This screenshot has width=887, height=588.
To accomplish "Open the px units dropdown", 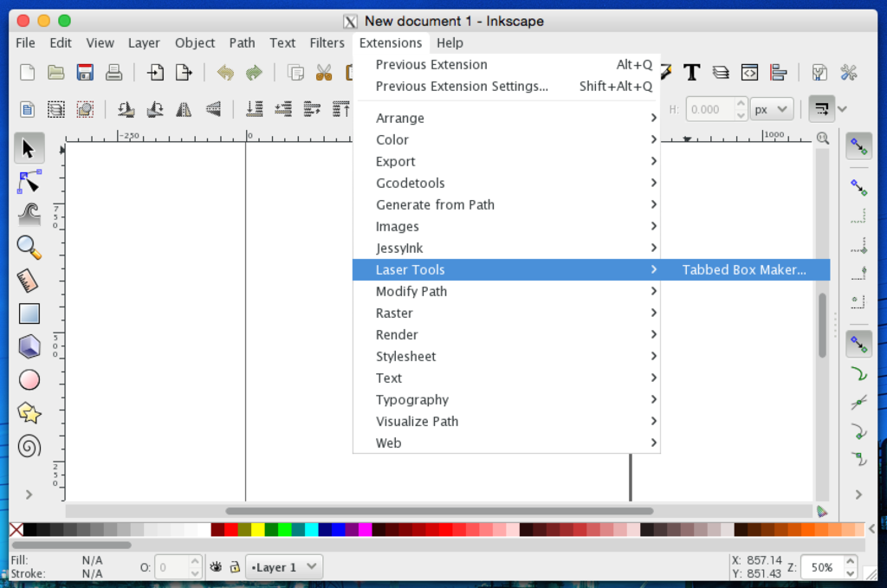I will pyautogui.click(x=771, y=109).
